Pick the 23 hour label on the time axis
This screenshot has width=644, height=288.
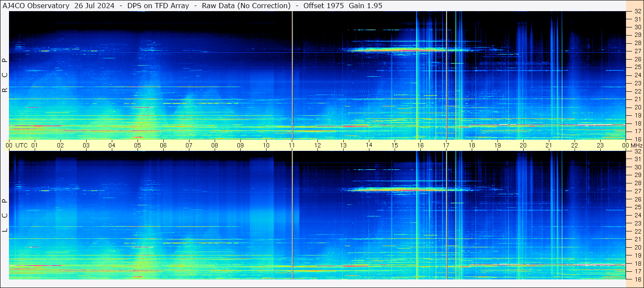click(600, 145)
